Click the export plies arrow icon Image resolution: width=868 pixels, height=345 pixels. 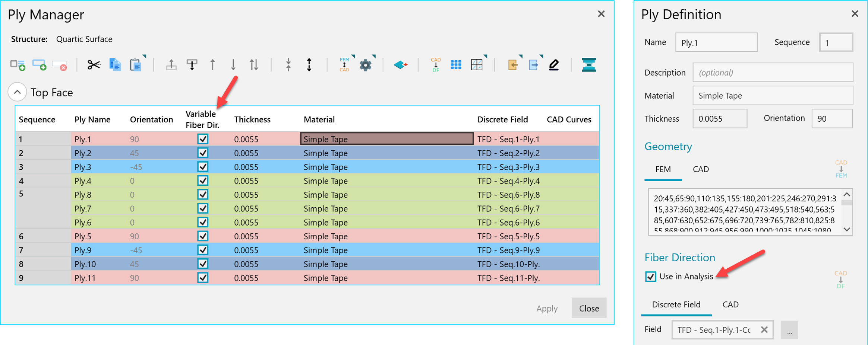pyautogui.click(x=534, y=65)
